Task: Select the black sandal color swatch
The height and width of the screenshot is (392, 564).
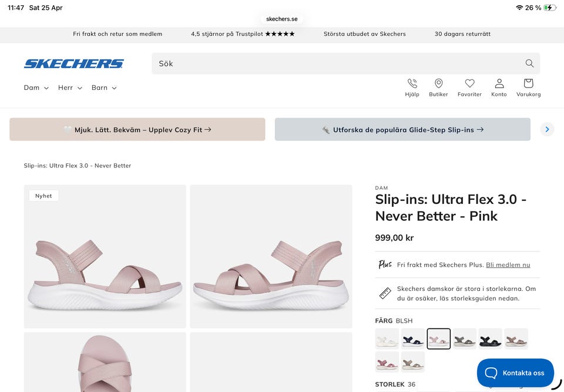Action: (x=490, y=339)
